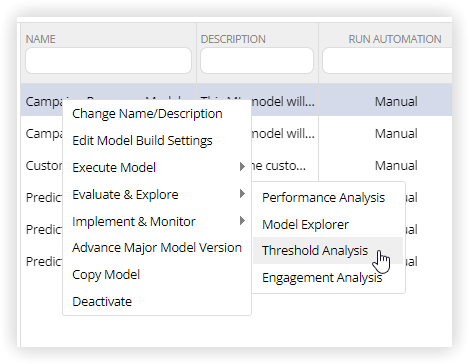Select Copy Model from context menu
The width and height of the screenshot is (469, 364).
[106, 275]
